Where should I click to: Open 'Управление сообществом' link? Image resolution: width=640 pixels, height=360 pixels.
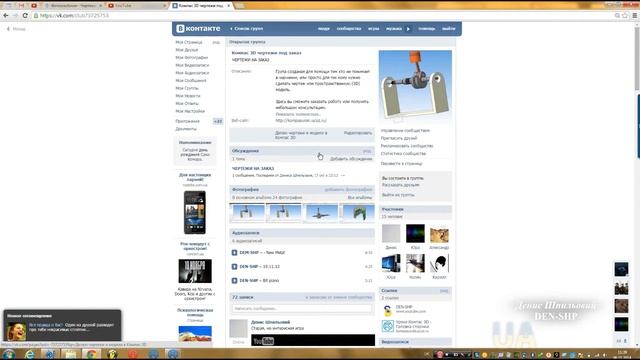pos(405,131)
